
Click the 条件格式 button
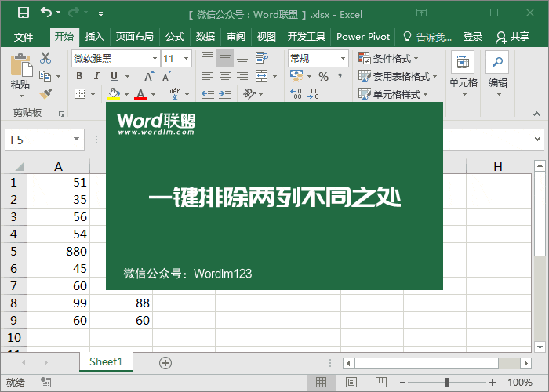point(388,58)
